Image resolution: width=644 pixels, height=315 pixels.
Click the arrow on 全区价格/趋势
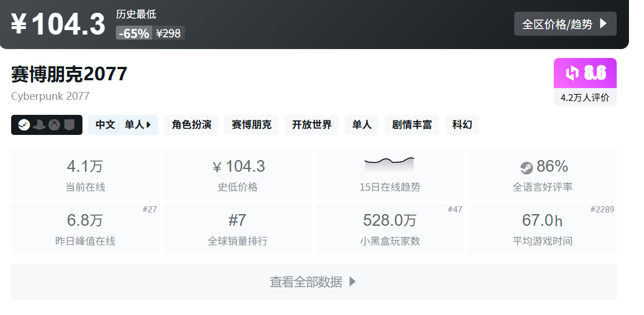pyautogui.click(x=603, y=24)
